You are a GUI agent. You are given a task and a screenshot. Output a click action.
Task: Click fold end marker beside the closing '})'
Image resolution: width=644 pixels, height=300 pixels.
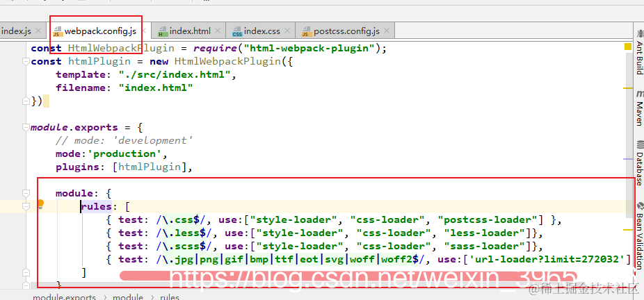click(26, 101)
